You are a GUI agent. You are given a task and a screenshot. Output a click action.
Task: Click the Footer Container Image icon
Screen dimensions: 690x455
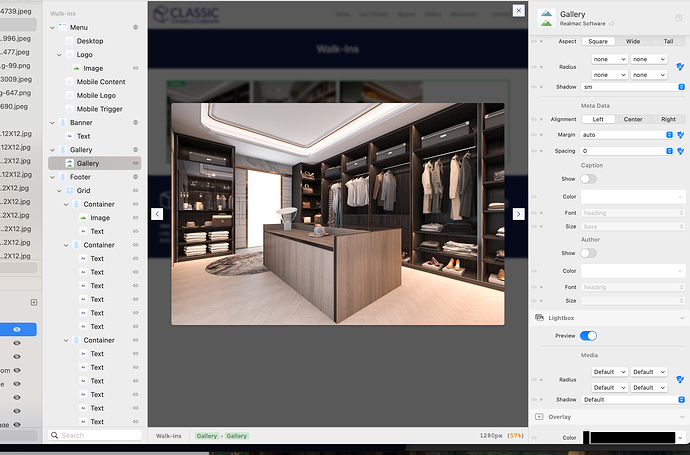[83, 218]
